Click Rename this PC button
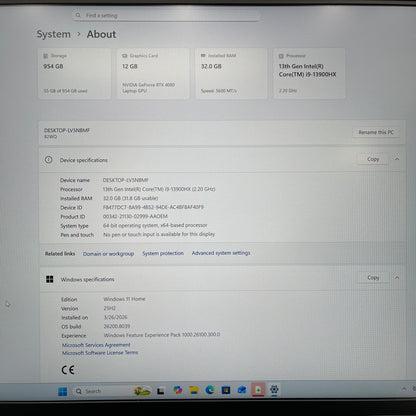Image resolution: width=416 pixels, height=416 pixels. (x=376, y=132)
